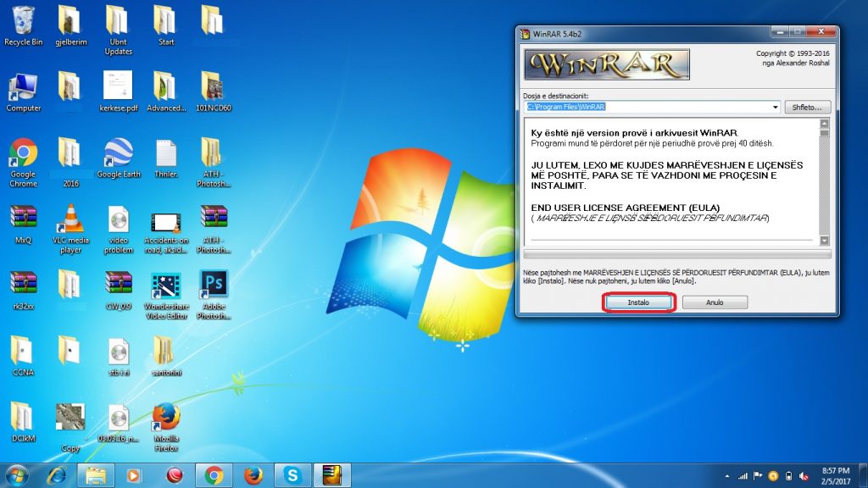Select the VLC media player shortcut
Screen dimensions: 868x488
point(70,229)
